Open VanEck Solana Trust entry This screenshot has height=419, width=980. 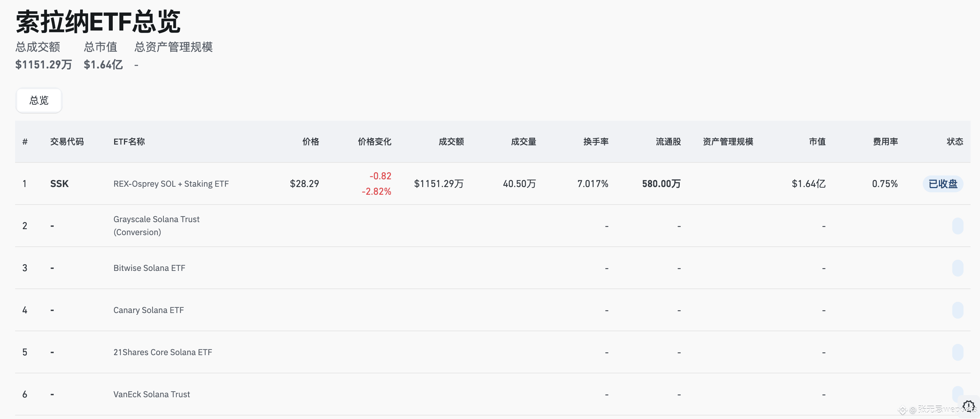click(x=151, y=395)
